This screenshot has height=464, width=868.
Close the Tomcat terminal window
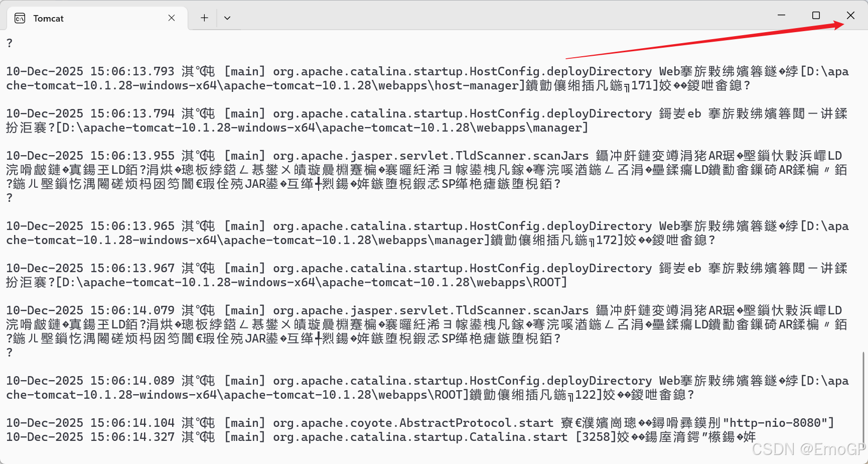(x=850, y=15)
